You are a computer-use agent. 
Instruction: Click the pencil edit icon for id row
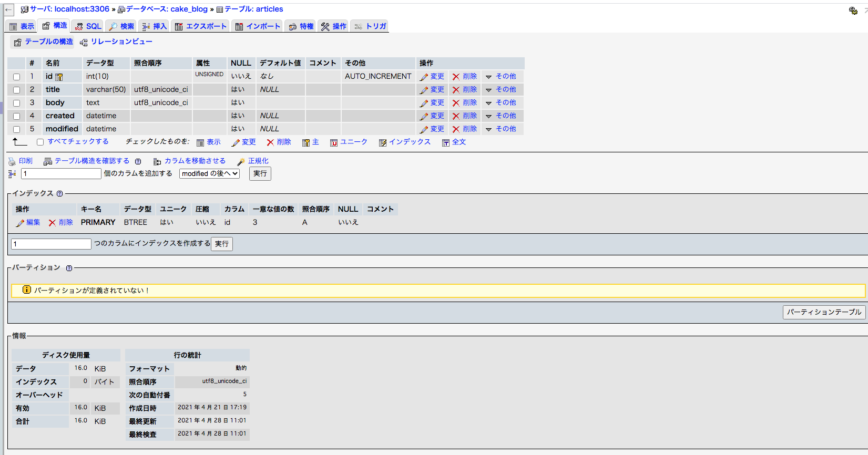click(424, 77)
